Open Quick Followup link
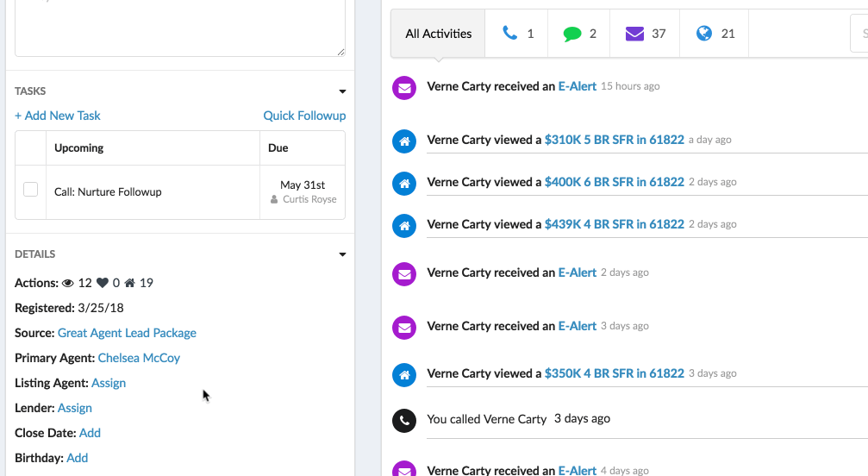This screenshot has height=476, width=868. click(x=304, y=116)
